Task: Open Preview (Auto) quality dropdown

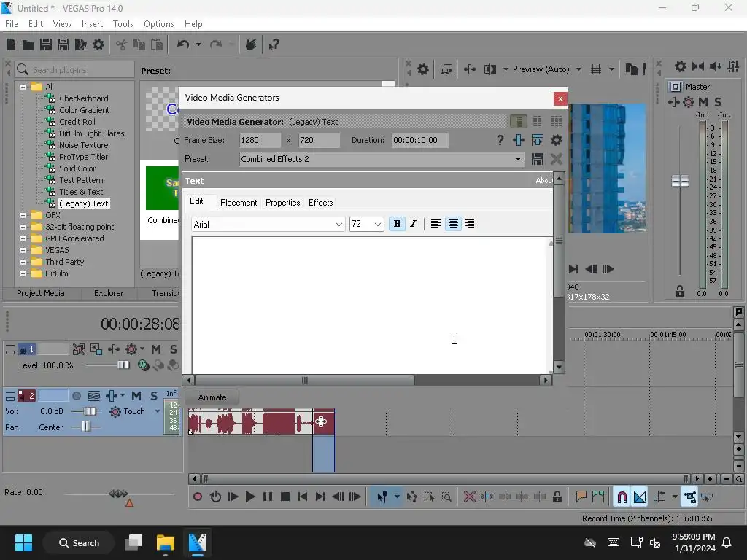Action: tap(578, 69)
